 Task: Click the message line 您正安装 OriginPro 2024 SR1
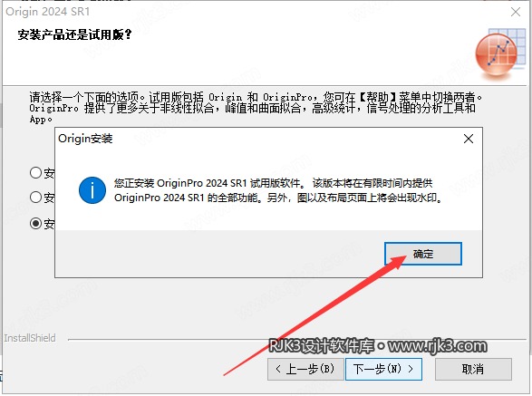(273, 183)
